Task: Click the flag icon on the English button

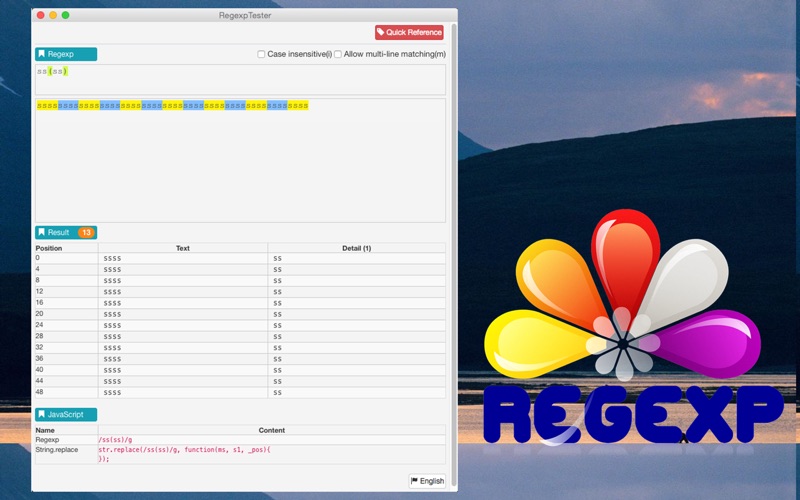Action: [414, 481]
